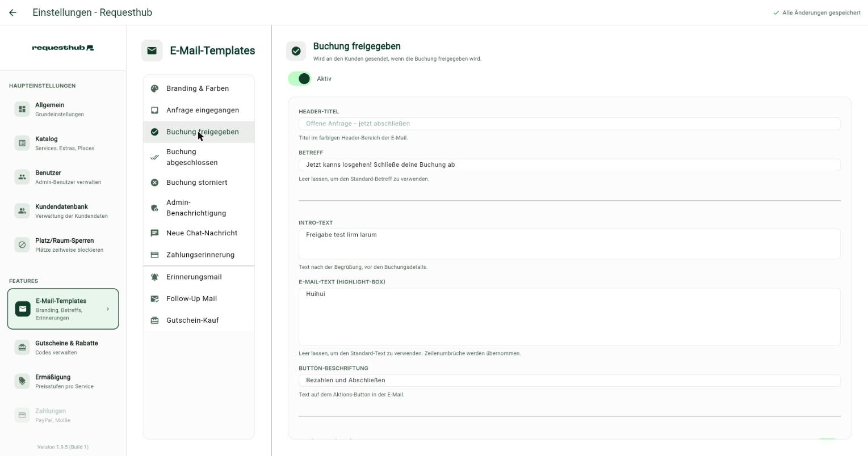Click the checkmark icon beside Buchung freigegeben heading
The image size is (868, 456).
coord(296,51)
